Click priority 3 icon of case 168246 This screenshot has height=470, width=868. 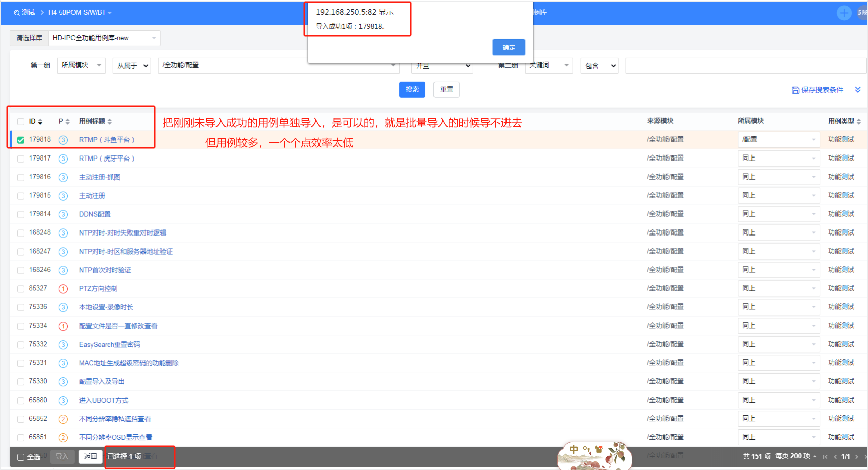tap(63, 270)
